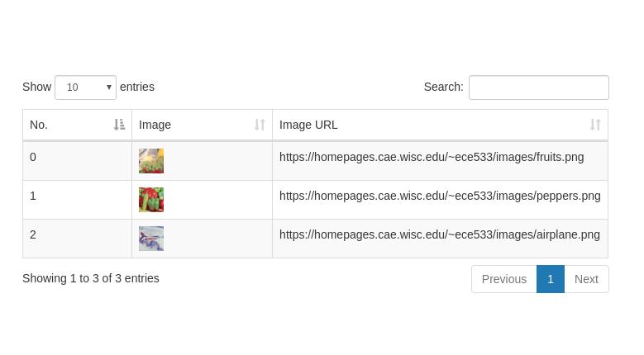
Task: Click row number 2 cell
Action: (33, 234)
